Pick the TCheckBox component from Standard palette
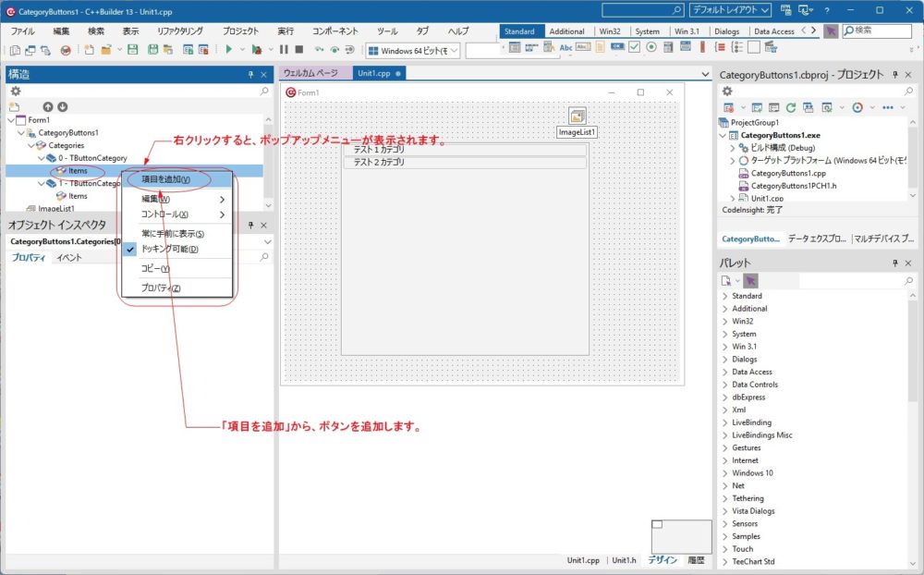This screenshot has height=575, width=924. [635, 48]
